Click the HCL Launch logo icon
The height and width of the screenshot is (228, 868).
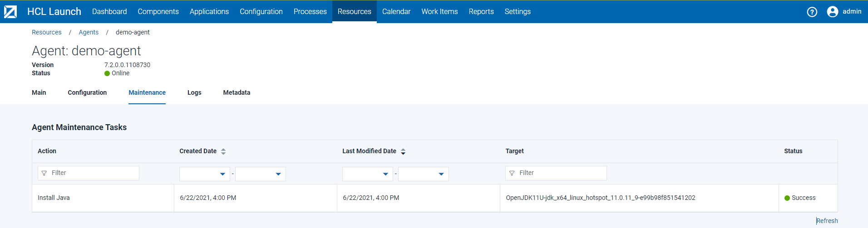click(10, 12)
